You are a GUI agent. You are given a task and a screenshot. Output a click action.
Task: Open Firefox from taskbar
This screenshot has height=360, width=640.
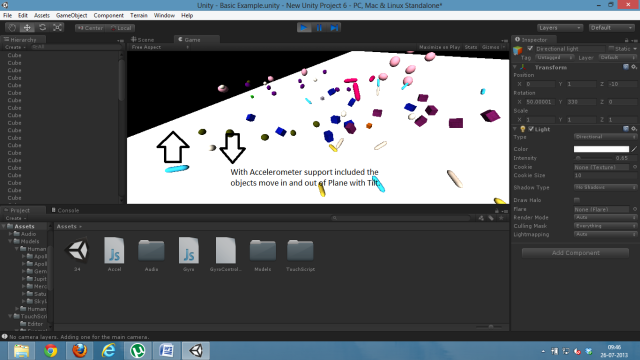[80, 351]
